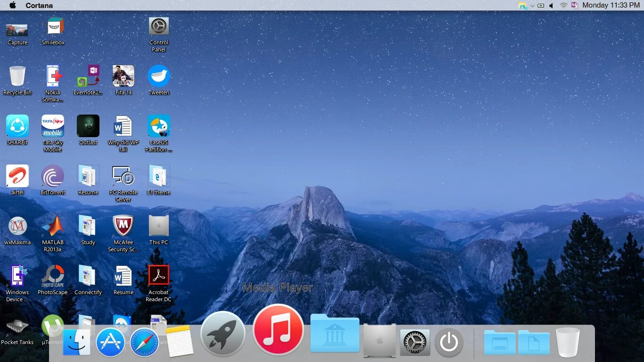This screenshot has height=362, width=644.
Task: Open the Library folder in dock
Action: click(x=335, y=333)
